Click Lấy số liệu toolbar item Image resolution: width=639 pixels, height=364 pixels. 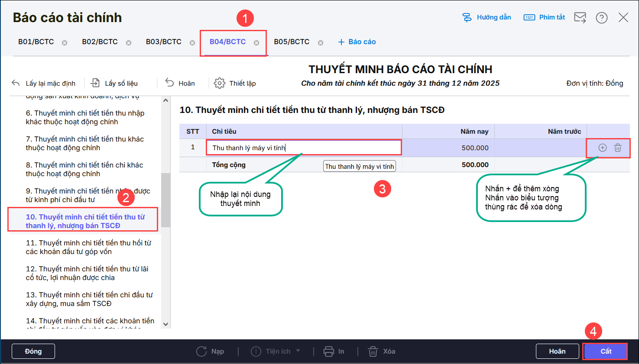(x=114, y=83)
